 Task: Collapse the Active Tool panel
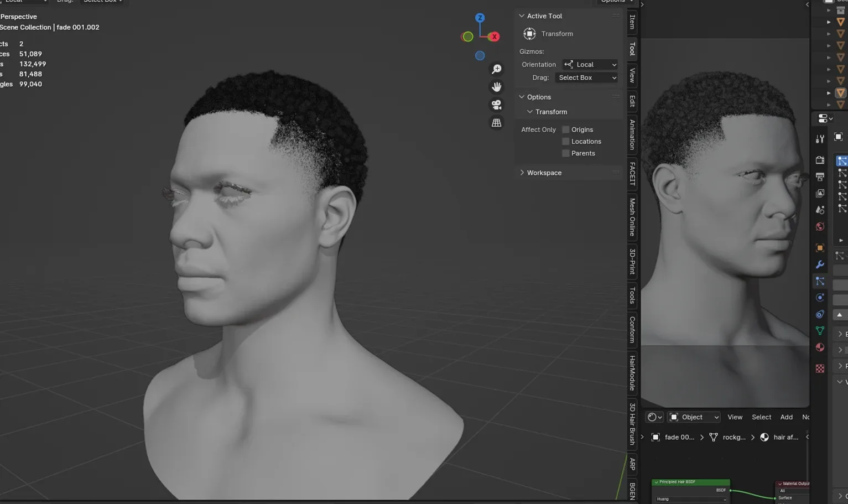[x=522, y=16]
